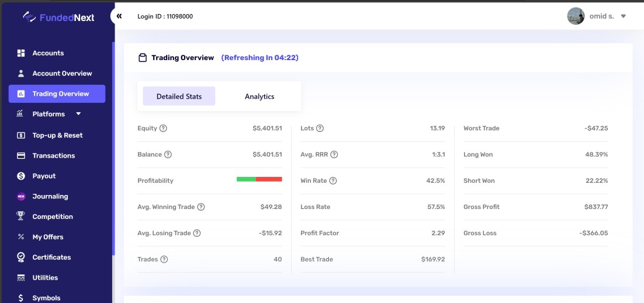Click the Account Overview person icon
Screen dimensions: 644x303
[21, 74]
